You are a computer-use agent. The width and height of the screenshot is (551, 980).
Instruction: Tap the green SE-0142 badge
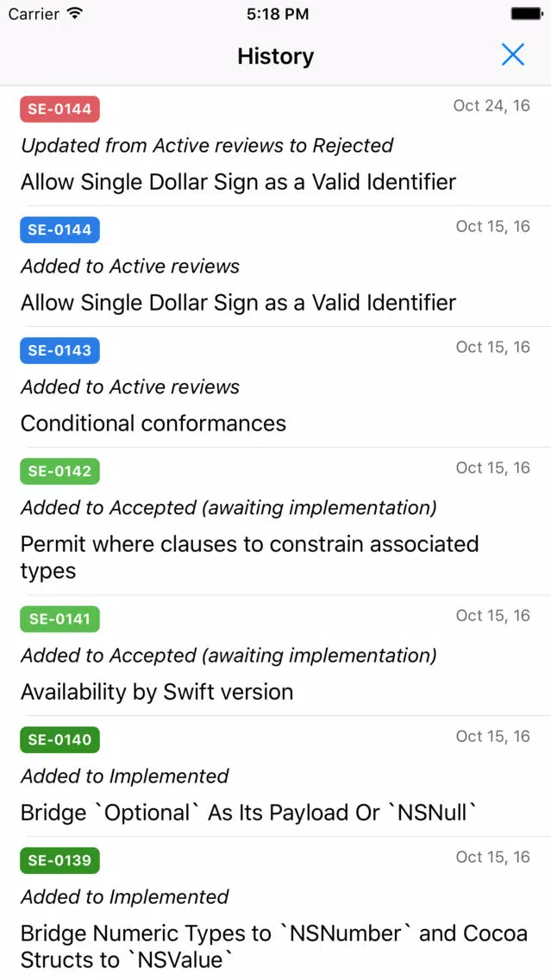[x=60, y=472]
